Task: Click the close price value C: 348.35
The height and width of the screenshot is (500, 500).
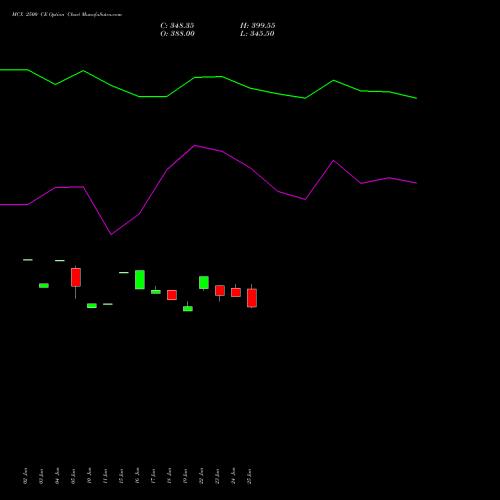Action: coord(177,26)
